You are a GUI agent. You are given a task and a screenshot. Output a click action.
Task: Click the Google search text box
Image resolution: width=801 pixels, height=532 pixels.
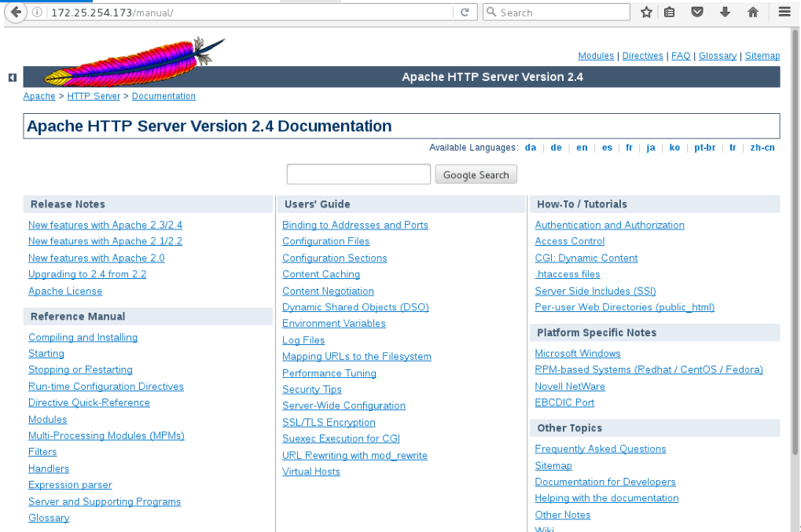pos(358,174)
